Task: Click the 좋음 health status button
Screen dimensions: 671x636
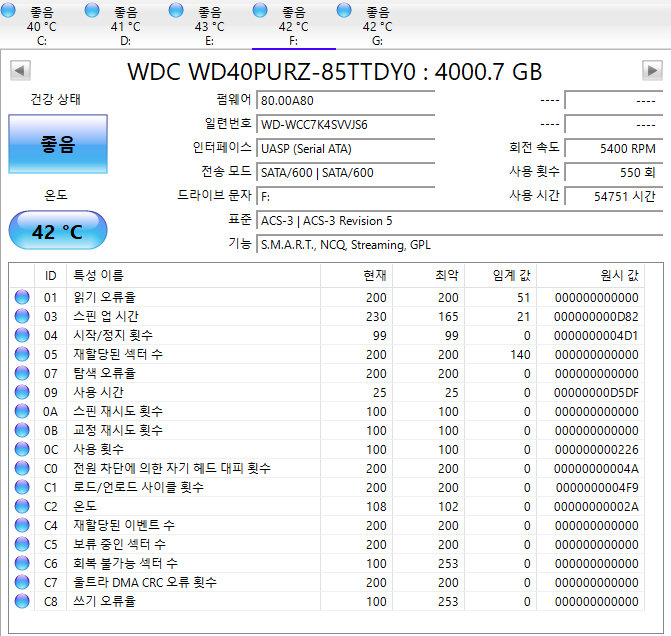Action: (x=57, y=145)
